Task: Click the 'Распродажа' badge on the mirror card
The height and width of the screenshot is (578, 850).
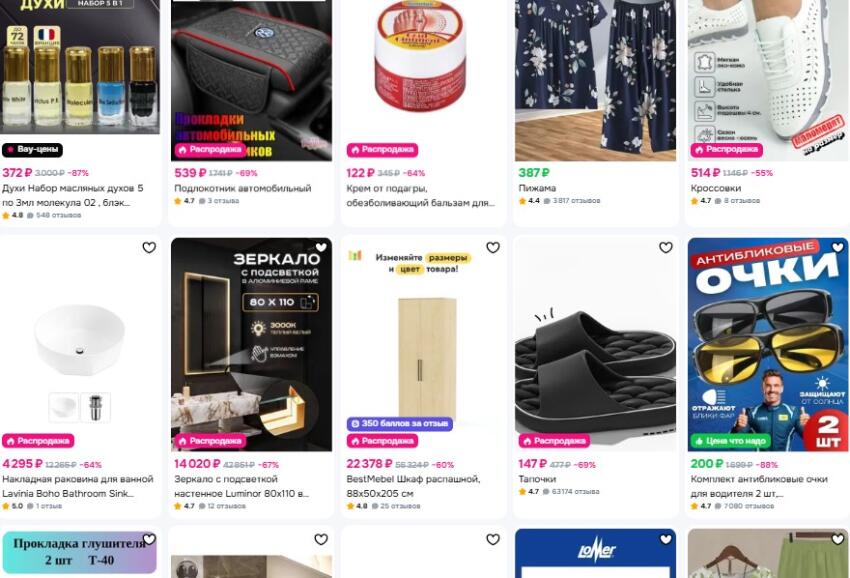Action: [x=210, y=441]
